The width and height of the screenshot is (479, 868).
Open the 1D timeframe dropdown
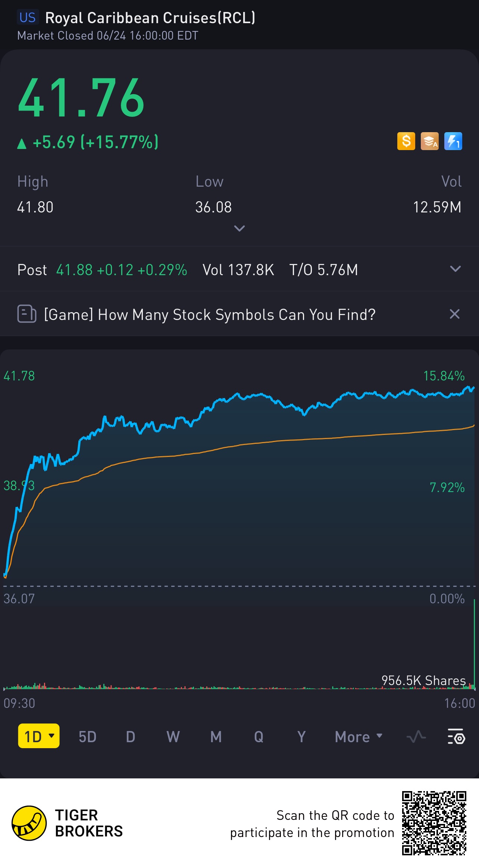click(39, 737)
